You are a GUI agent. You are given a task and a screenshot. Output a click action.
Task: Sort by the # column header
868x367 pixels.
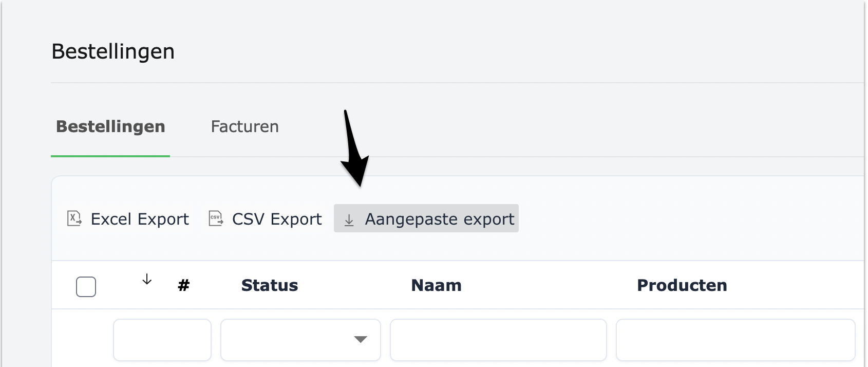tap(183, 285)
